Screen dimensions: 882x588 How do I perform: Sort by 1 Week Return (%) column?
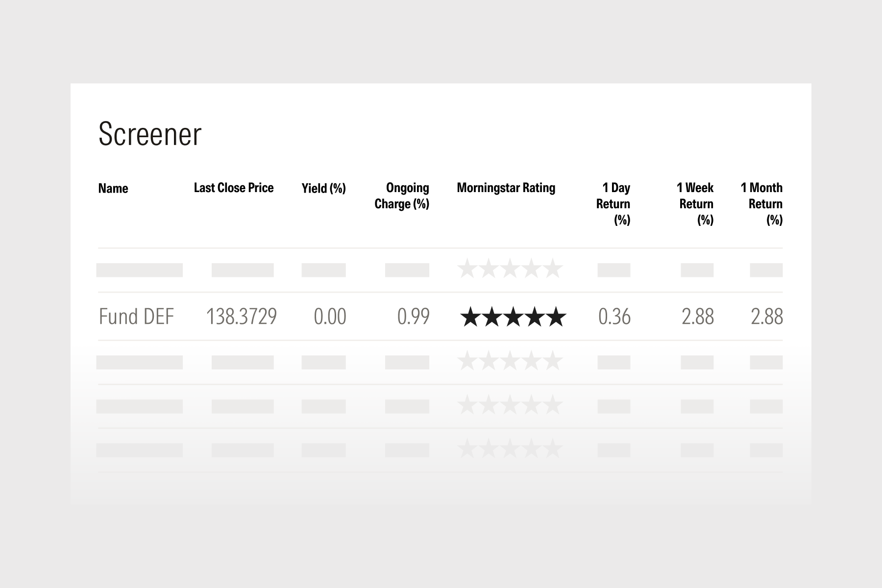[696, 204]
